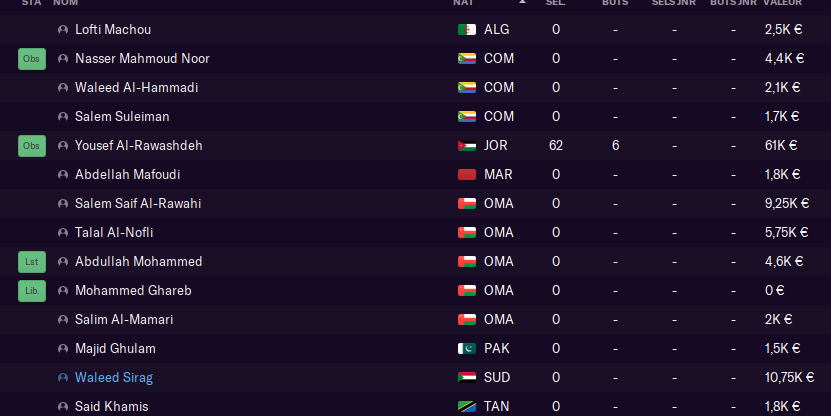Open Yousef Al-Rawashdeh's player profile
This screenshot has height=416, width=831.
139,146
